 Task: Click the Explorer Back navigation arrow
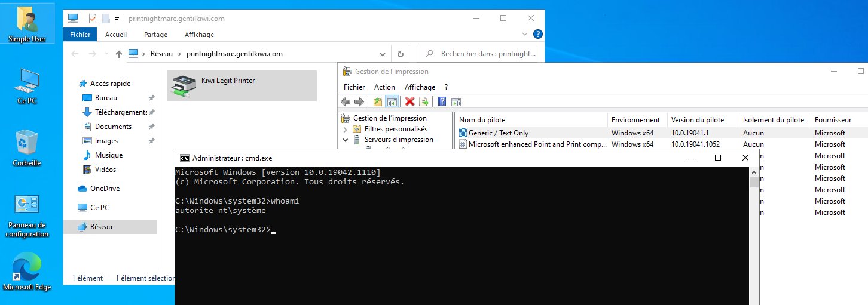coord(75,54)
